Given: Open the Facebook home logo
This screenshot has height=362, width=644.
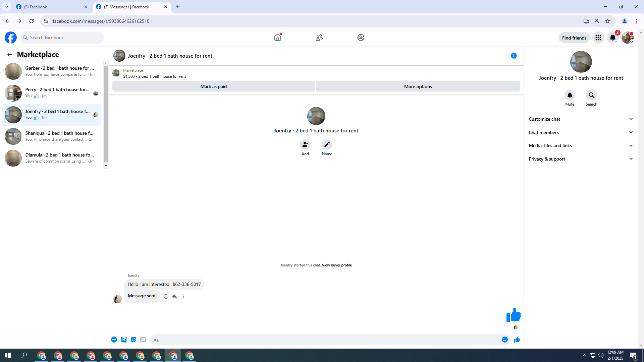Looking at the screenshot, I should click(x=11, y=38).
